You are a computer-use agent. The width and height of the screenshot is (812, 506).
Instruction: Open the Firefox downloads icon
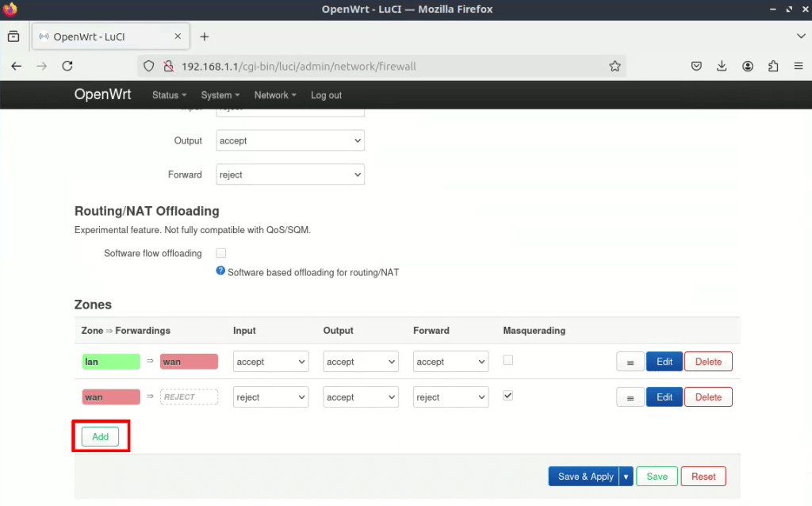click(722, 67)
